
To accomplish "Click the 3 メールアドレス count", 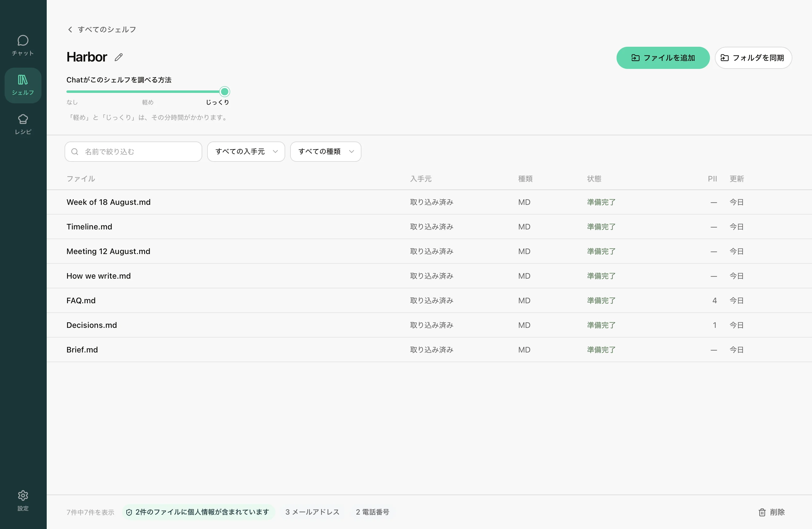I will coord(312,512).
